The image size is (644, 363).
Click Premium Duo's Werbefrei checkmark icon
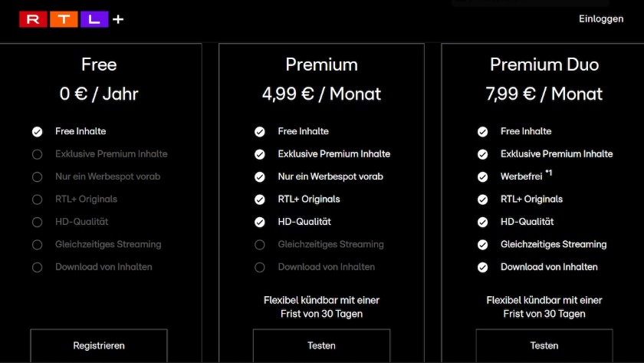pyautogui.click(x=482, y=177)
